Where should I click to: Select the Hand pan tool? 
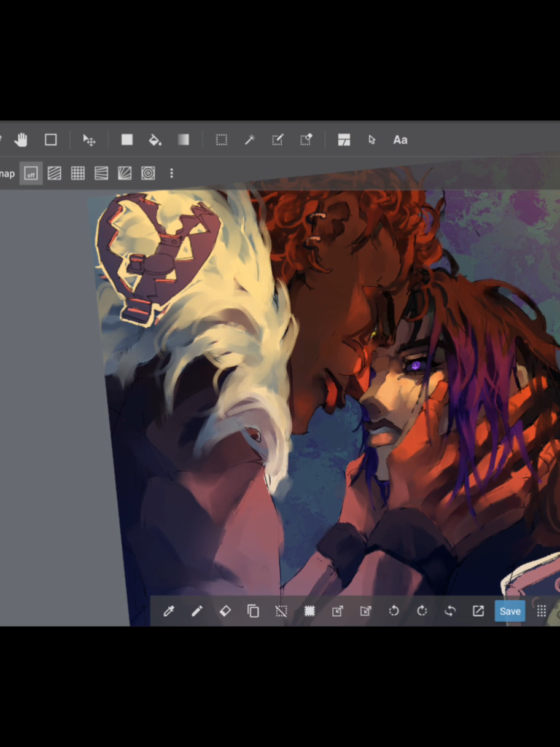[21, 140]
